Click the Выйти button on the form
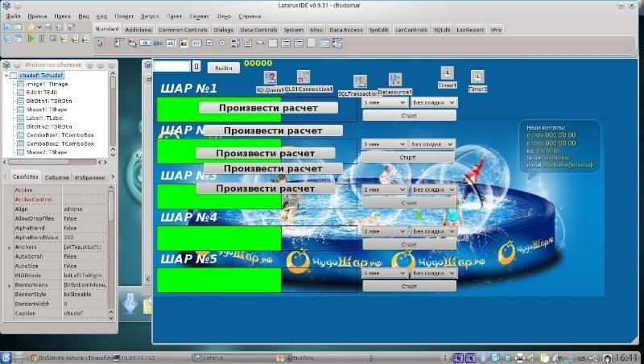This screenshot has height=364, width=644. pyautogui.click(x=224, y=68)
